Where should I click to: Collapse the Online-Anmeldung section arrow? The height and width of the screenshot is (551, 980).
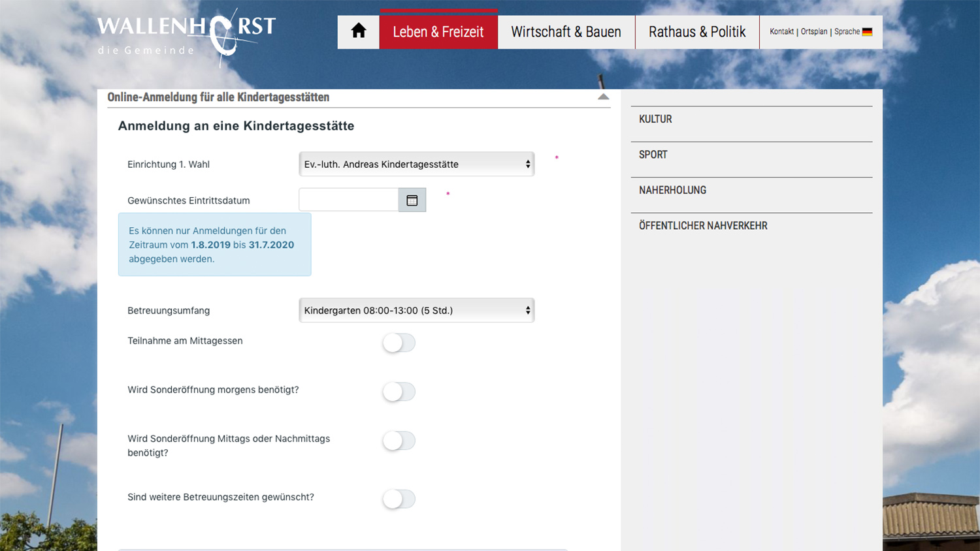click(x=603, y=97)
